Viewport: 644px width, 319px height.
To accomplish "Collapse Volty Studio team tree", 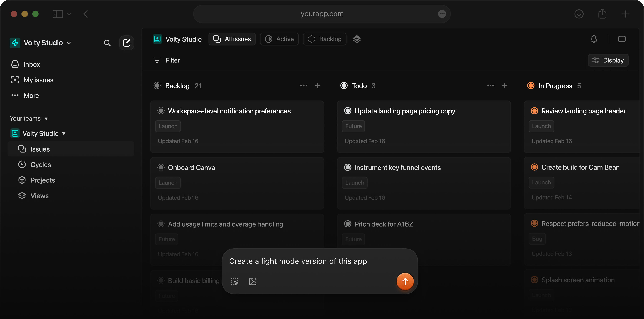I will point(64,133).
